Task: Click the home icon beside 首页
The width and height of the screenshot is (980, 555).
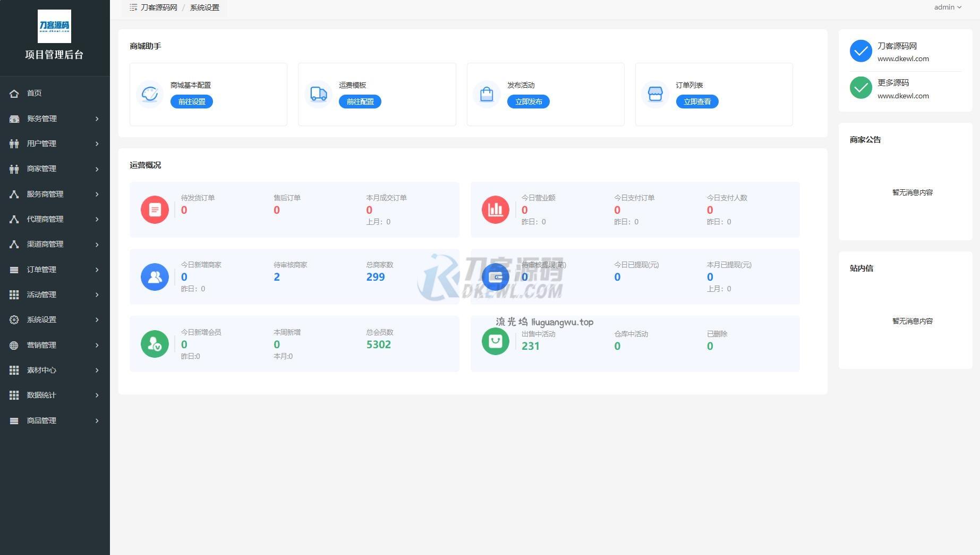Action: [x=14, y=94]
